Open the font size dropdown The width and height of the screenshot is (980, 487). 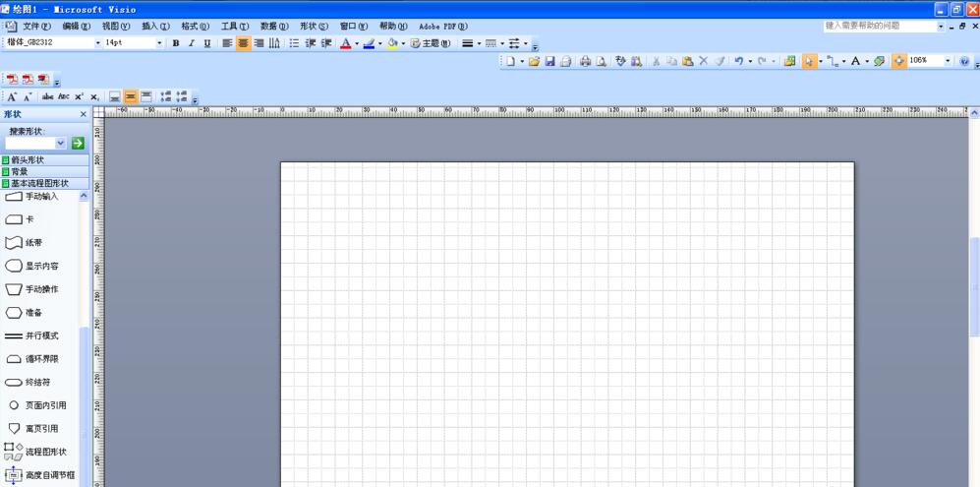coord(159,43)
